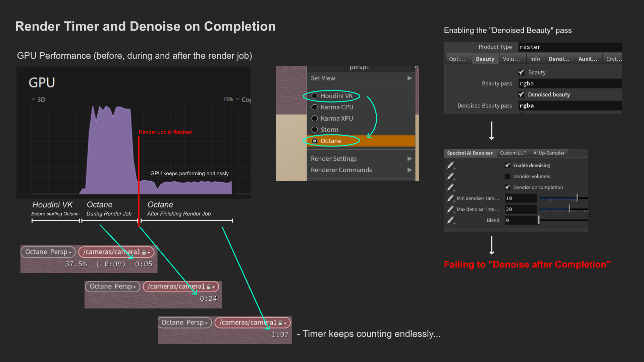Viewport: 644px width, 362px height.
Task: Click lock icon on 1:07 camera pill
Action: [x=280, y=323]
